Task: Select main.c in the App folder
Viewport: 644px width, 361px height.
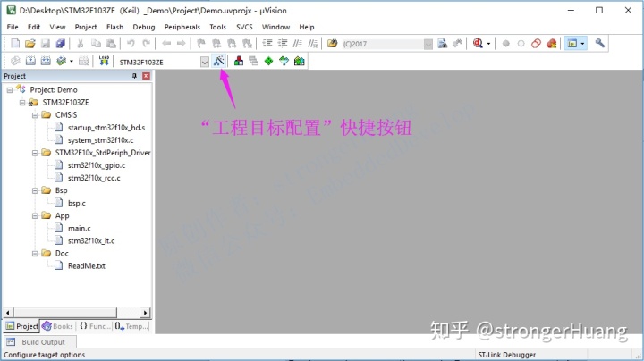Action: point(80,228)
